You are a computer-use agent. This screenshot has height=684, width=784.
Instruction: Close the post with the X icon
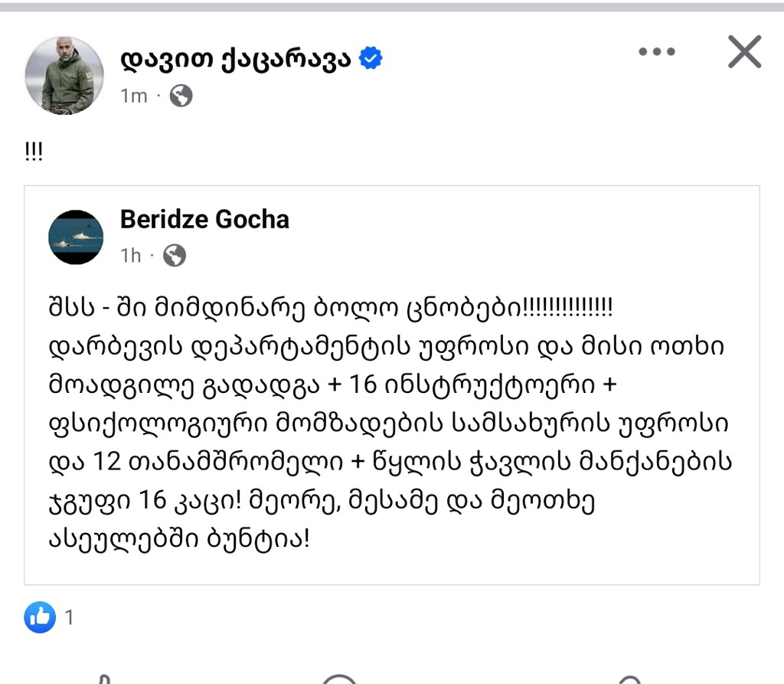[x=743, y=52]
